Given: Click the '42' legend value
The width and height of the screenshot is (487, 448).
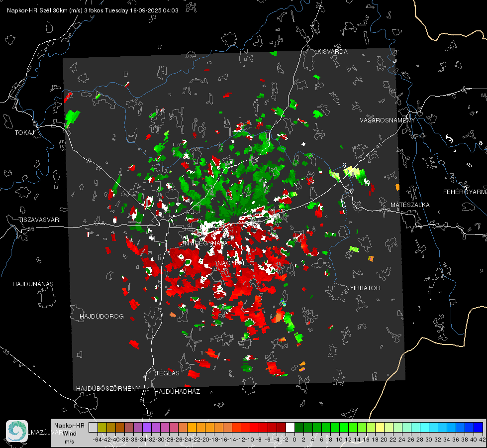Looking at the screenshot, I should tap(483, 440).
